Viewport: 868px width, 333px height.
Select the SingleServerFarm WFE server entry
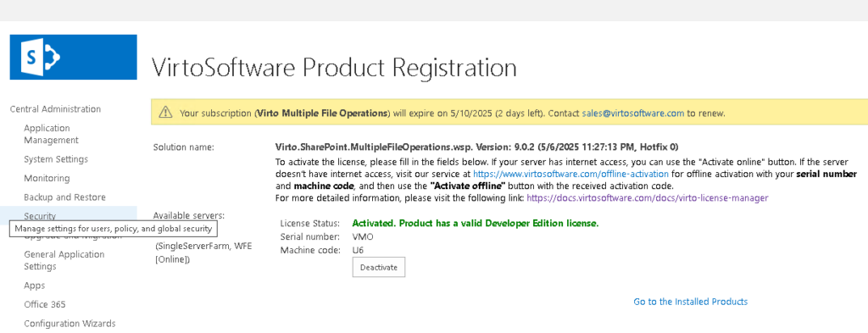(x=203, y=253)
